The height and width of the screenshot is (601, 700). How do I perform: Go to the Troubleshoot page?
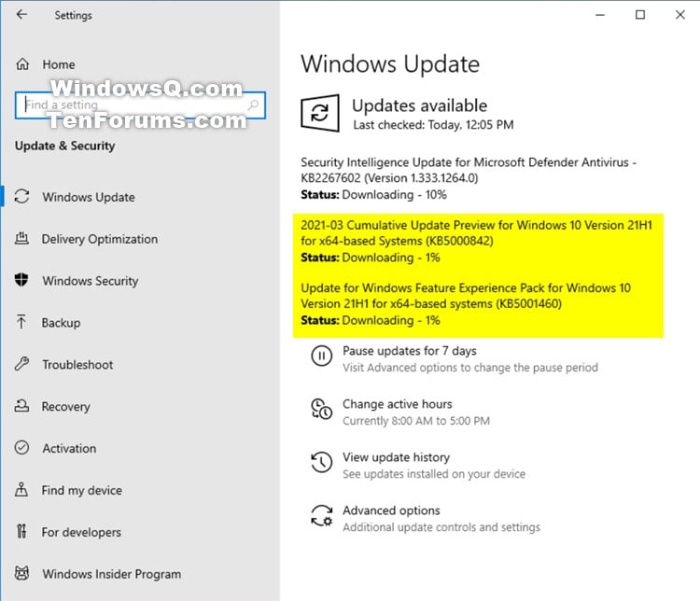77,364
